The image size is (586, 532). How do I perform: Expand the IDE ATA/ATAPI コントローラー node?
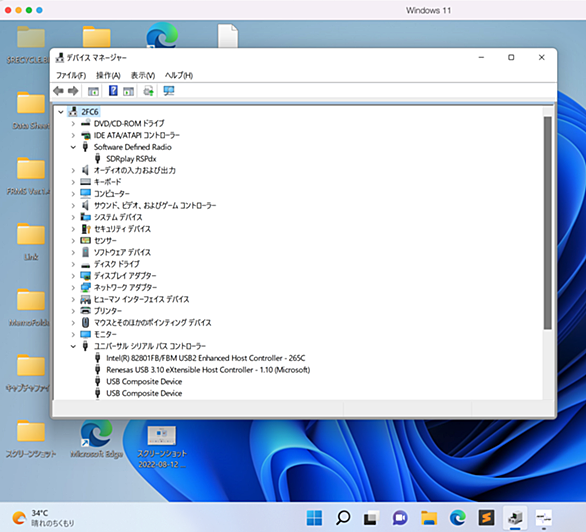(x=73, y=135)
